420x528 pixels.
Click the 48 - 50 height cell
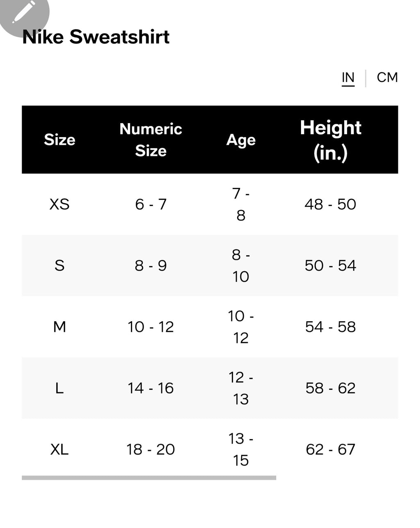330,204
